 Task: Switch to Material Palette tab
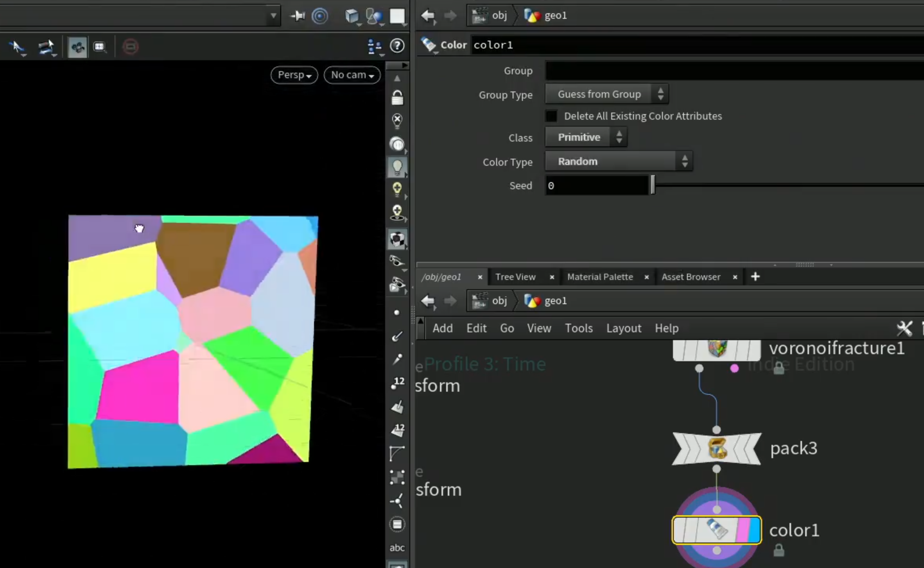tap(600, 277)
